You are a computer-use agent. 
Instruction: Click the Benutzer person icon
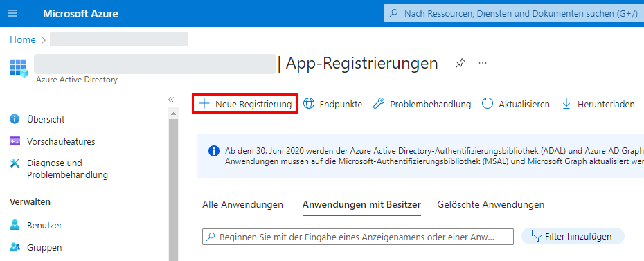point(15,225)
